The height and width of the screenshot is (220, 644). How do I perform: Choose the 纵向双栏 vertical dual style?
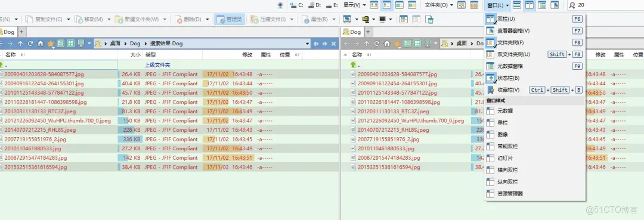coord(534,182)
